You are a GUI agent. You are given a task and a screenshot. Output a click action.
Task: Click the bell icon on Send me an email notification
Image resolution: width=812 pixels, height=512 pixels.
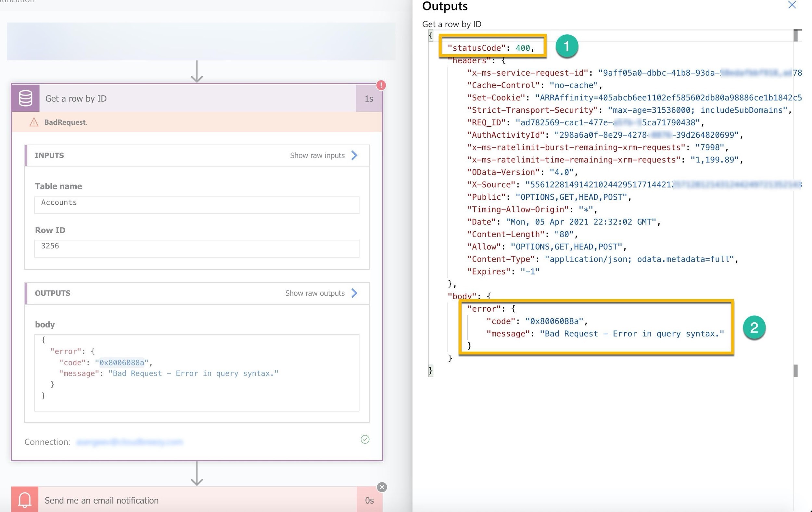(25, 500)
